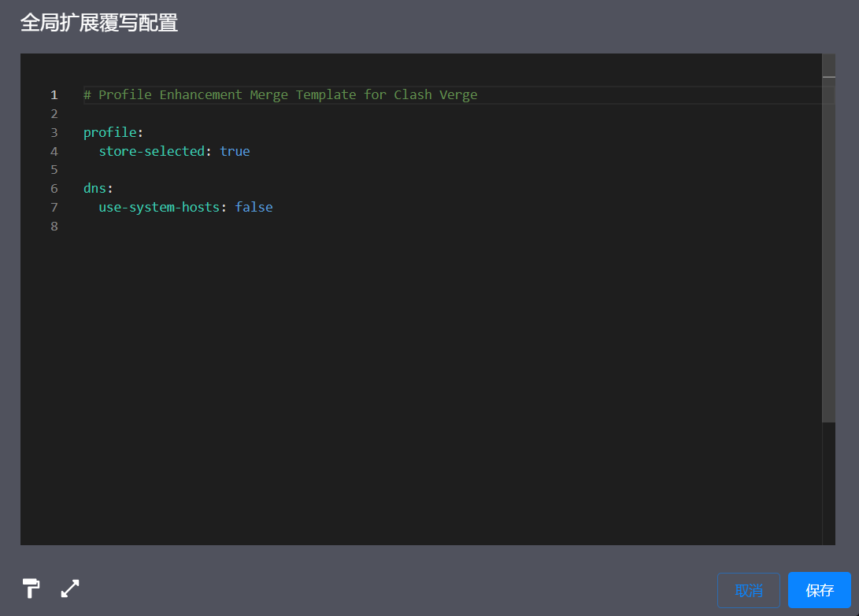Click line number 8 in the gutter
This screenshot has width=859, height=616.
[54, 227]
